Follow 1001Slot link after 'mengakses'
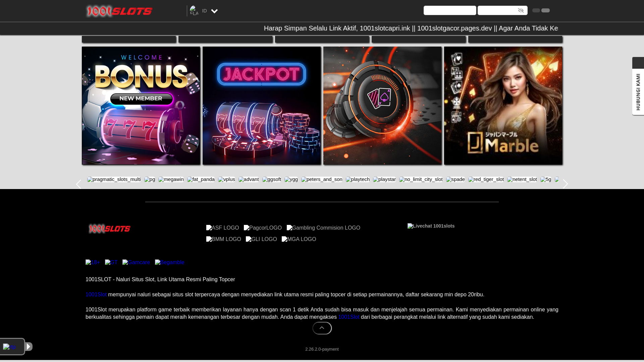 pyautogui.click(x=349, y=317)
